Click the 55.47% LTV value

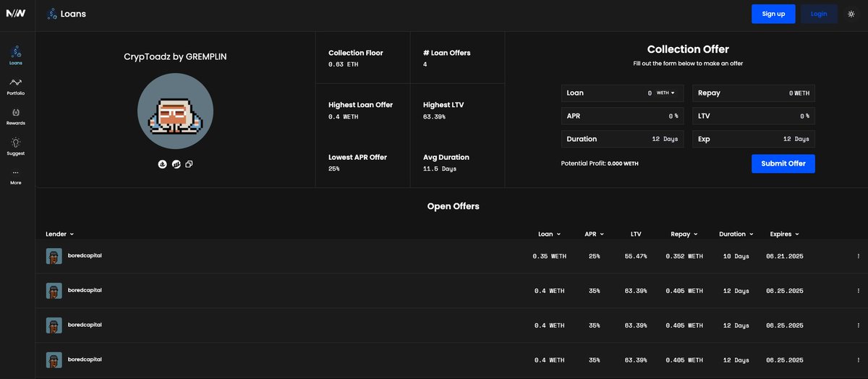pos(636,256)
